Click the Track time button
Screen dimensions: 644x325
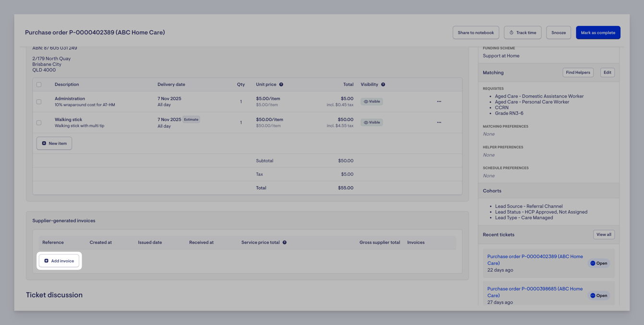[522, 33]
